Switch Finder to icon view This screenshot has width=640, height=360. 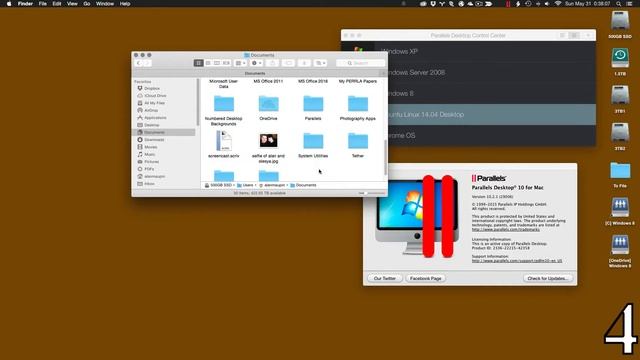[198, 63]
